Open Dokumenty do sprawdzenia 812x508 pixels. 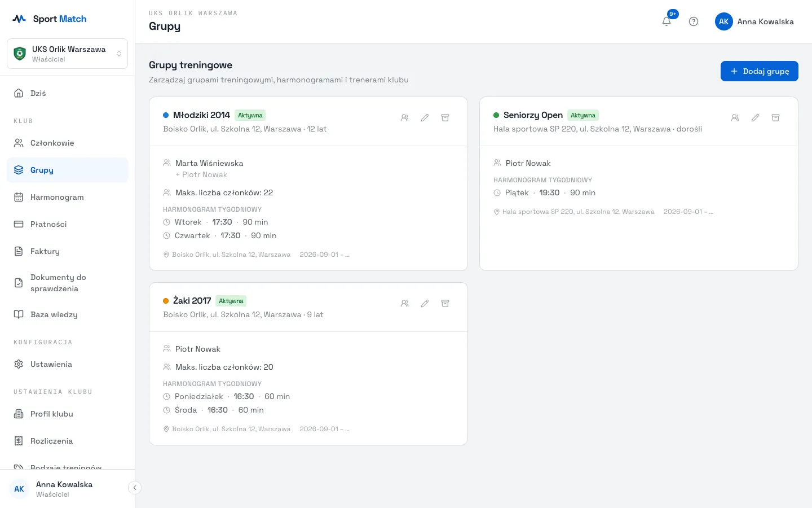(67, 283)
